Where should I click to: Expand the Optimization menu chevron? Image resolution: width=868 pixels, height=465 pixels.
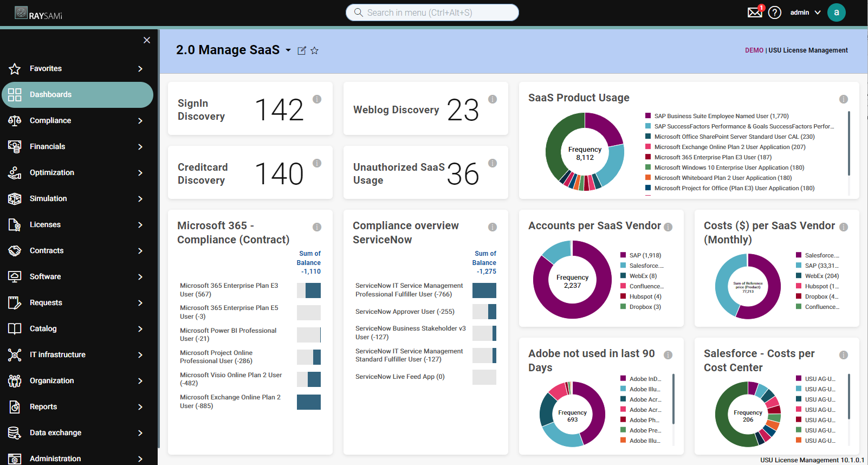click(x=140, y=173)
